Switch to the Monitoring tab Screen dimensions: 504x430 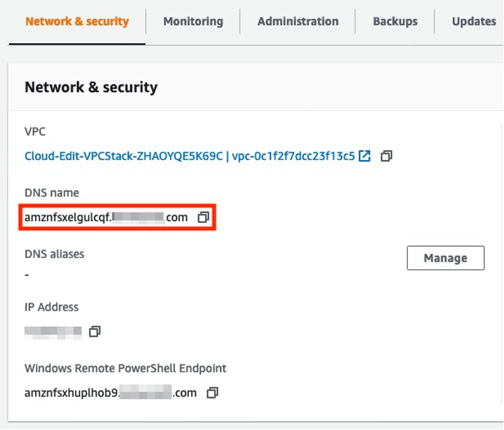pyautogui.click(x=192, y=21)
